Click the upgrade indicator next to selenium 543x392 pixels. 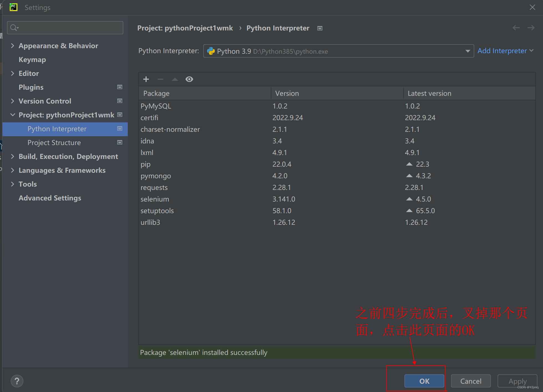[409, 199]
